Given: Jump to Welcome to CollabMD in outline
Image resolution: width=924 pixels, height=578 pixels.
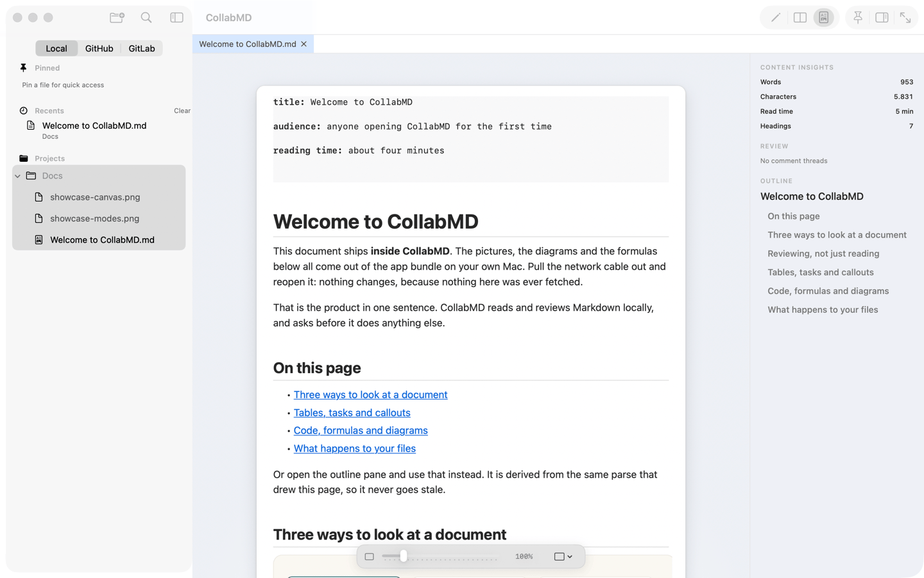Looking at the screenshot, I should (x=812, y=197).
